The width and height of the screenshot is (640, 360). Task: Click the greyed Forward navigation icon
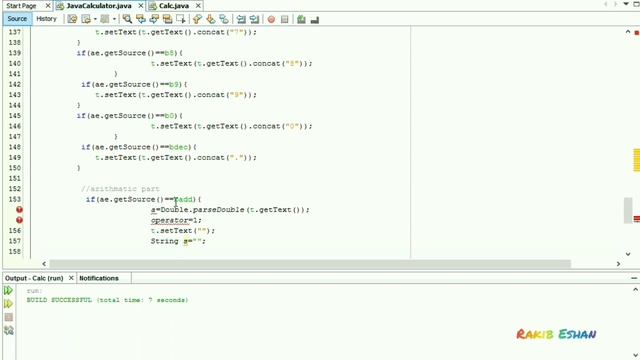105,19
